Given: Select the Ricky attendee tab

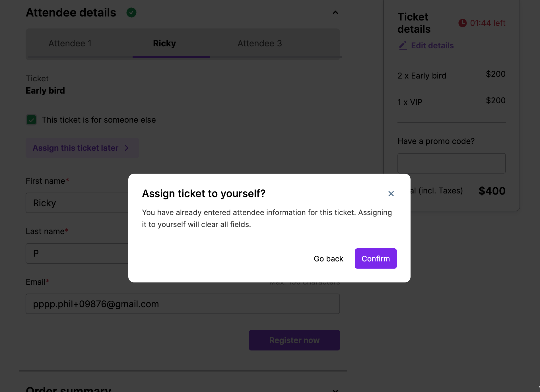Looking at the screenshot, I should pyautogui.click(x=164, y=43).
